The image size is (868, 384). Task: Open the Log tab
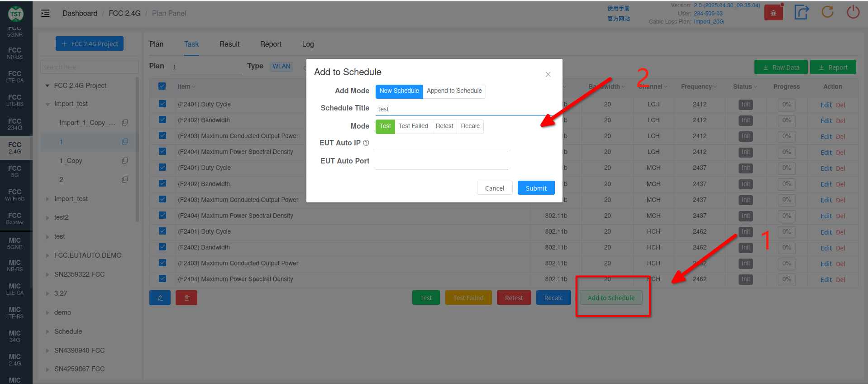point(308,44)
